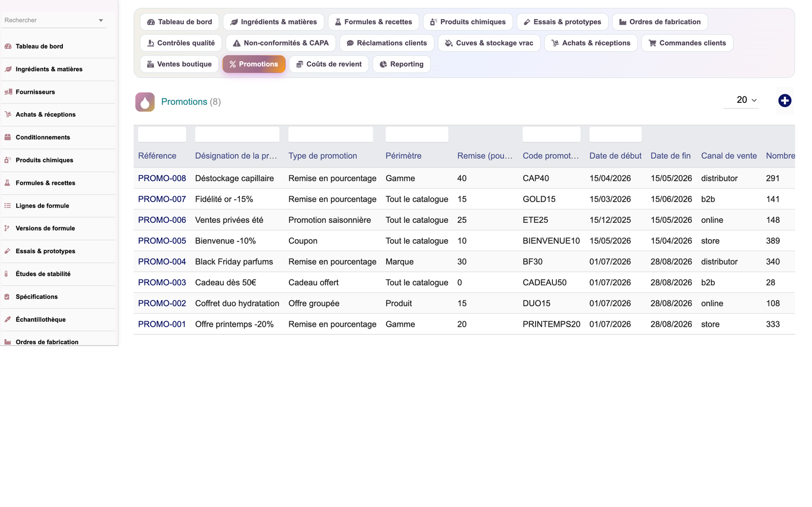Click the Promotions heading link
This screenshot has height=507, width=812.
[184, 102]
